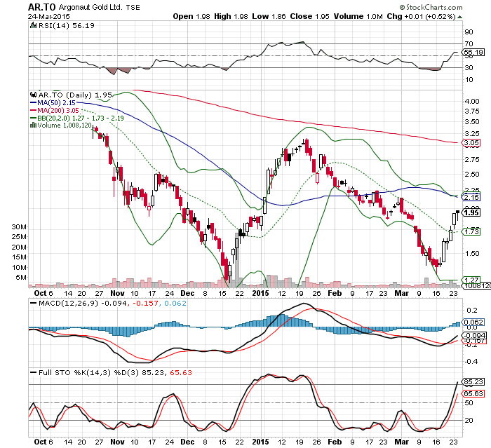The height and width of the screenshot is (448, 491).
Task: Click the 70 overbought level label on the RSI axis
Action: point(469,44)
